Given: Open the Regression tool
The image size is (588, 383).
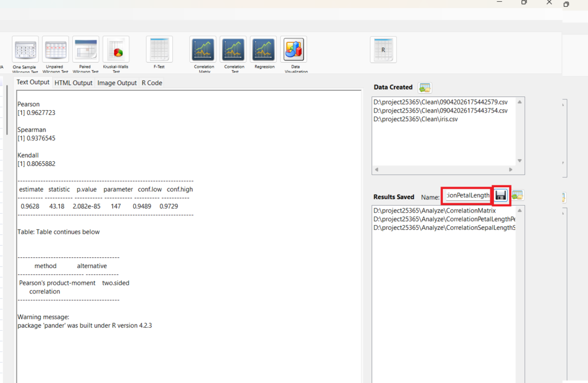Looking at the screenshot, I should pos(264,50).
